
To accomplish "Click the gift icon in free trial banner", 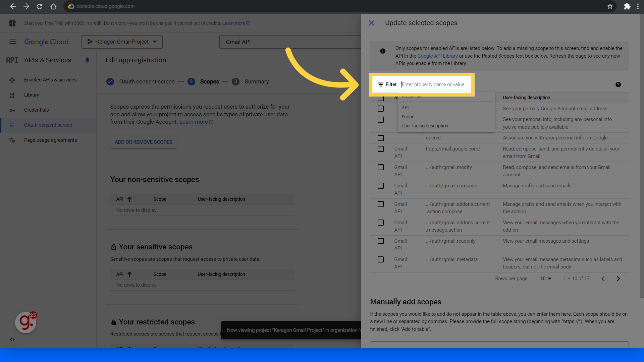I will (12, 23).
